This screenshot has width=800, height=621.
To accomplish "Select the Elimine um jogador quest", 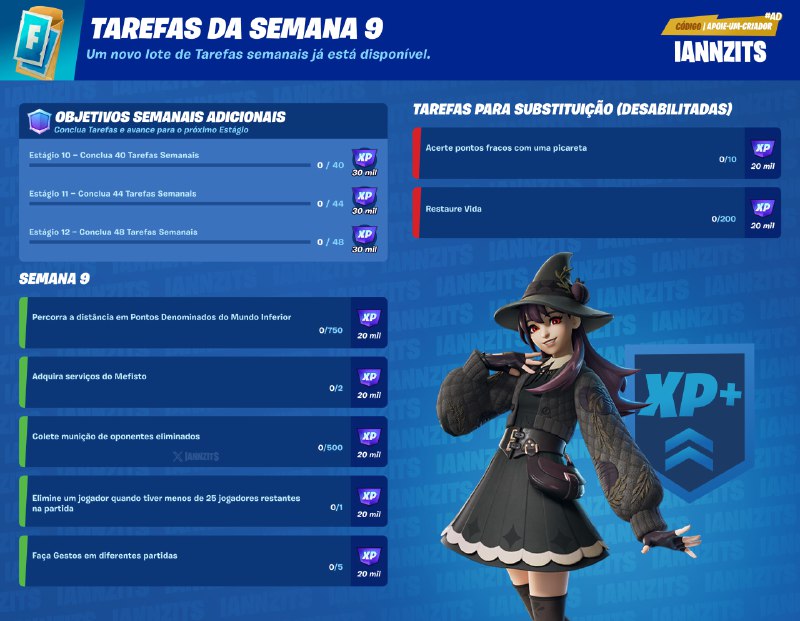I will (x=203, y=502).
